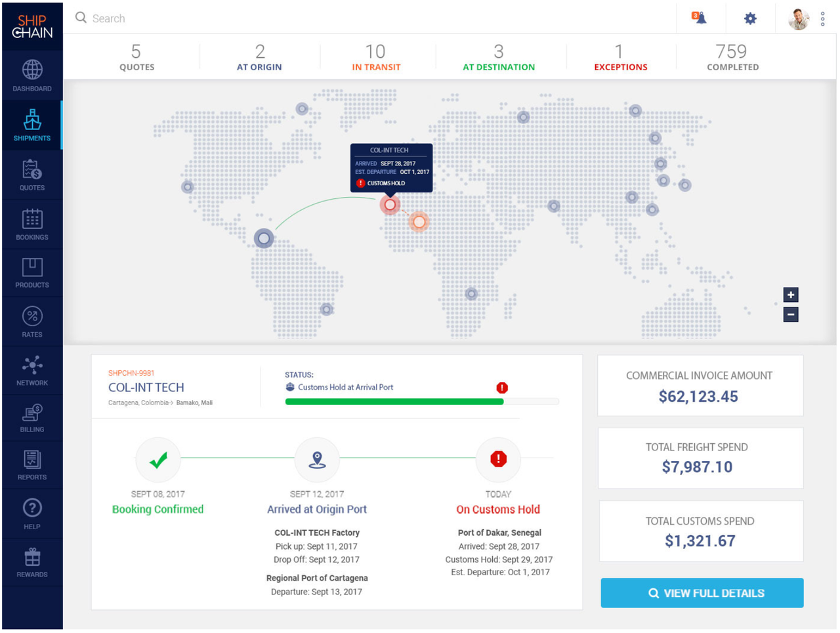840x633 pixels.
Task: Zoom in on the map with the plus control
Action: [791, 295]
